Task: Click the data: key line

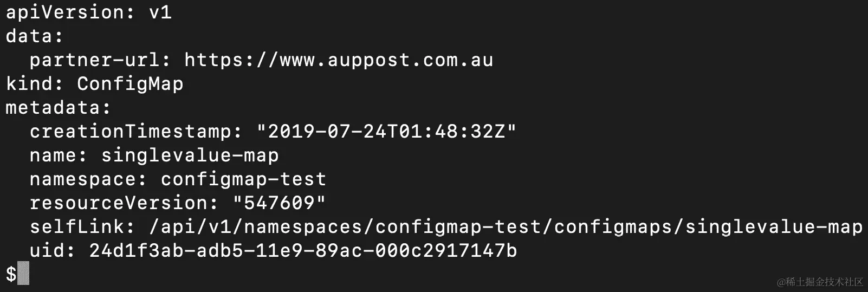Action: pos(35,36)
